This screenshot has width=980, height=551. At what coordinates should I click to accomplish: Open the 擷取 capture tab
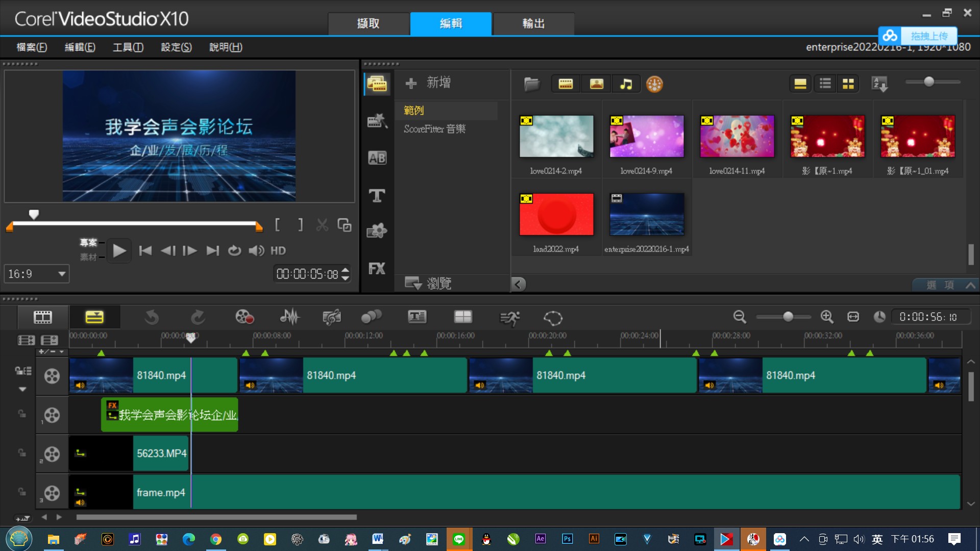[369, 23]
